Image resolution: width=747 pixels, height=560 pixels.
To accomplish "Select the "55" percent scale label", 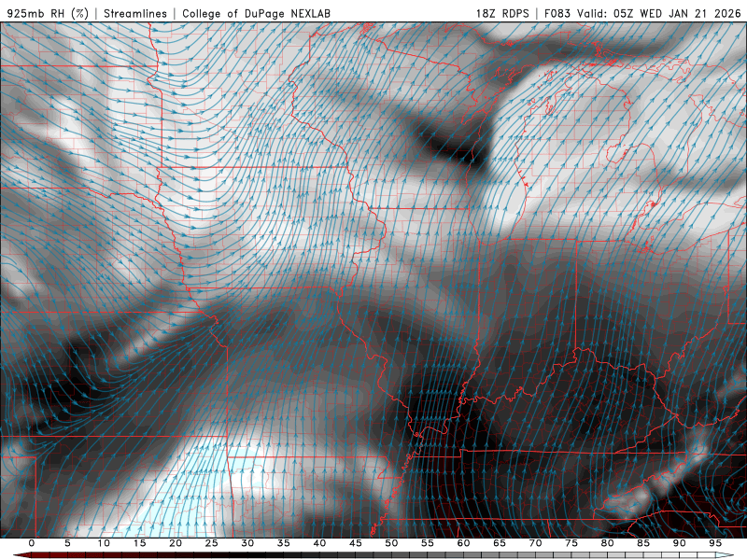I will pos(428,543).
